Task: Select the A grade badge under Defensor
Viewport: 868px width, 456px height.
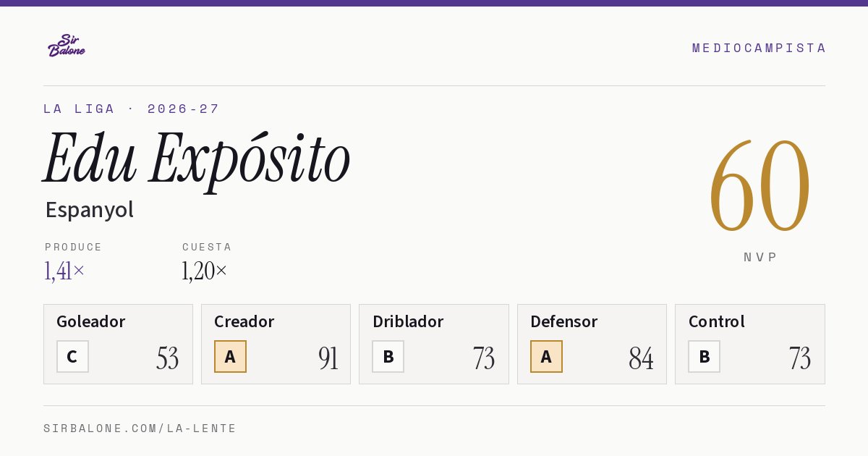Action: [x=546, y=356]
